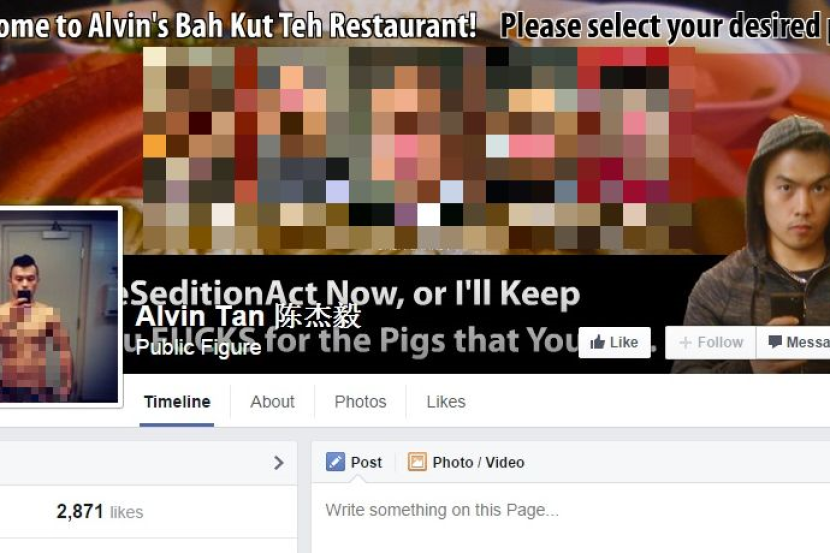Click the pencil Post icon
The width and height of the screenshot is (830, 553).
pos(335,462)
